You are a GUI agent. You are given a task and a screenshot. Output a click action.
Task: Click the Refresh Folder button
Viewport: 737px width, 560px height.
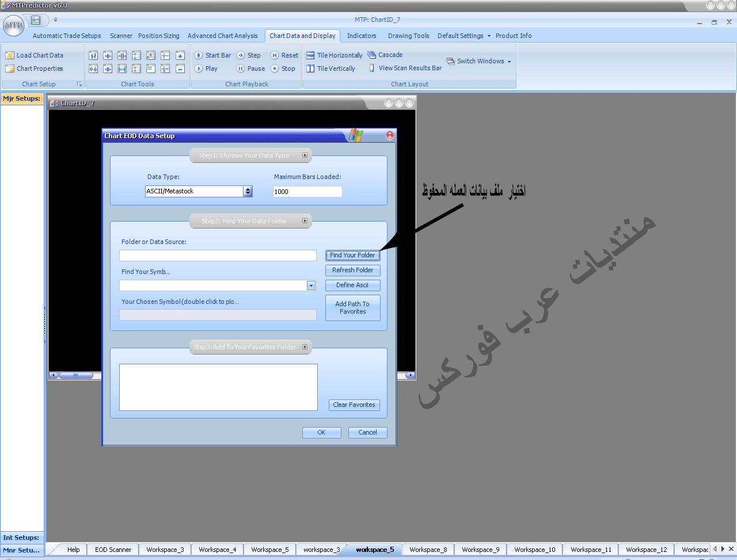pos(352,270)
